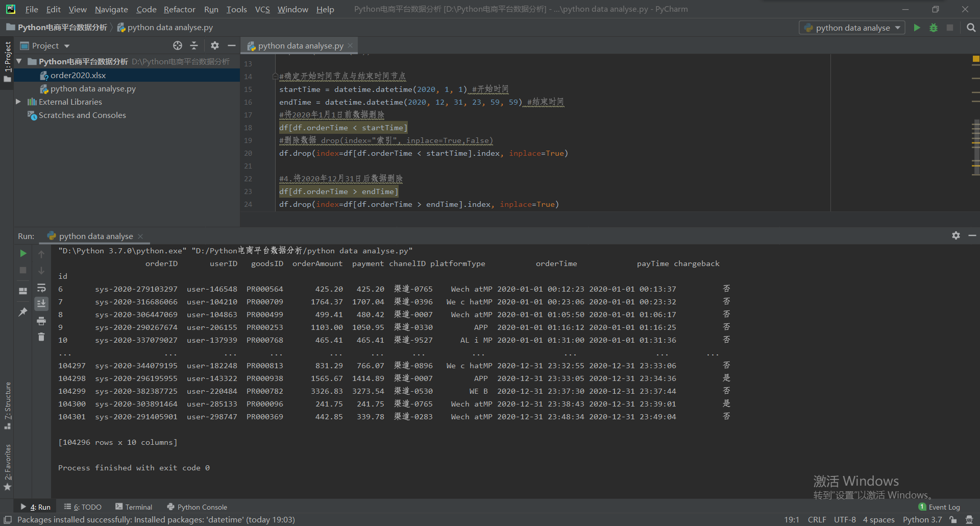Click the up arrow in the Run panel

coord(41,254)
